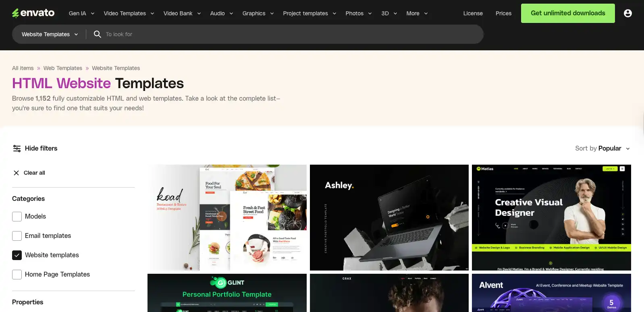Viewport: 644px width, 312px height.
Task: Click the Hide filters sliders icon
Action: pos(17,149)
